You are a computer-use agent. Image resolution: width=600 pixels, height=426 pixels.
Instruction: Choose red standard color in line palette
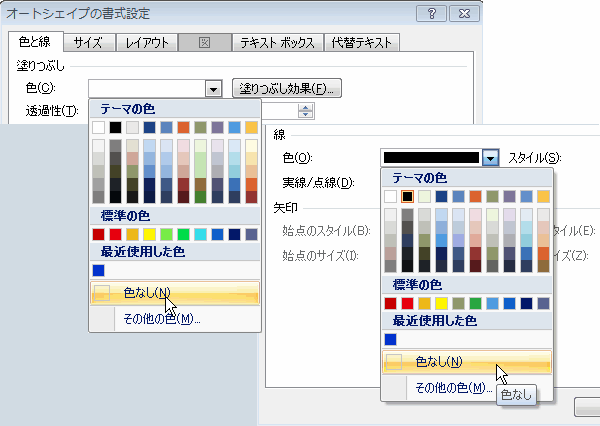point(390,302)
